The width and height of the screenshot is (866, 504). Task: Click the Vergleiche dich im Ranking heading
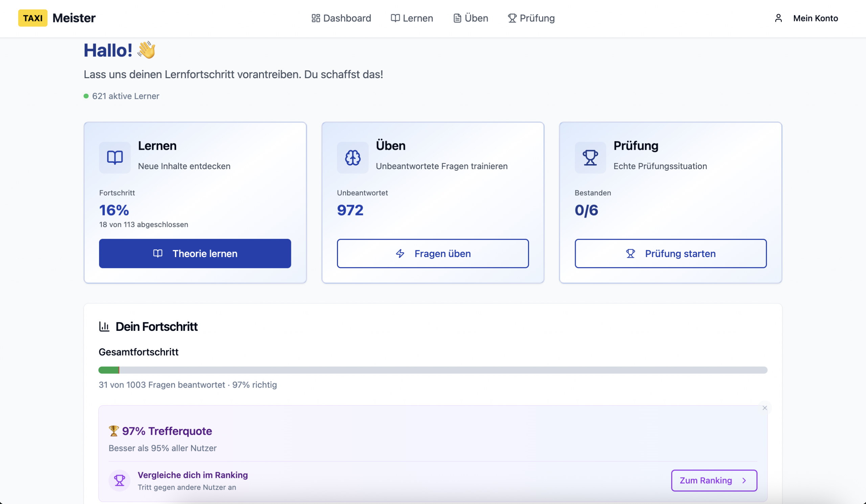coord(192,475)
